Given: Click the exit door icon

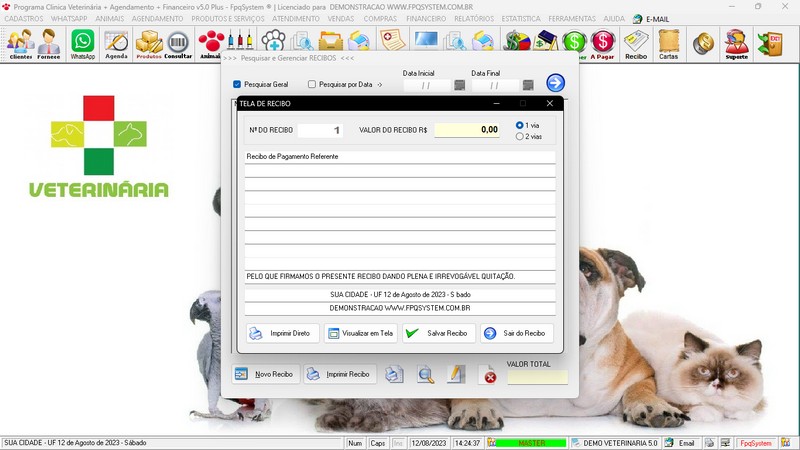Looking at the screenshot, I should coord(770,43).
